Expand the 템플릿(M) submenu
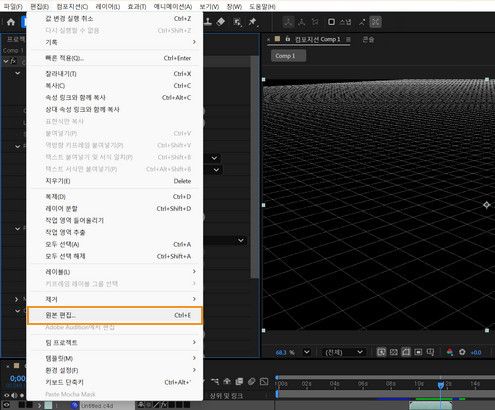The width and height of the screenshot is (495, 410). point(115,358)
